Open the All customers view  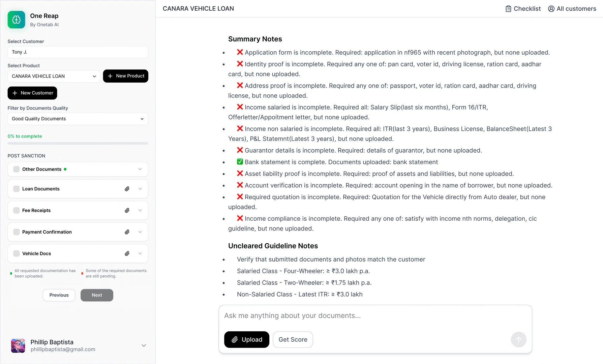click(572, 8)
